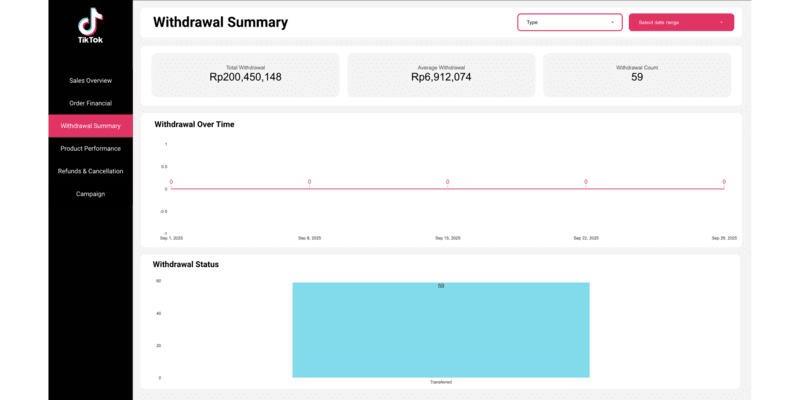800x400 pixels.
Task: Click the Sep 1, 2025 data point
Action: tap(171, 188)
